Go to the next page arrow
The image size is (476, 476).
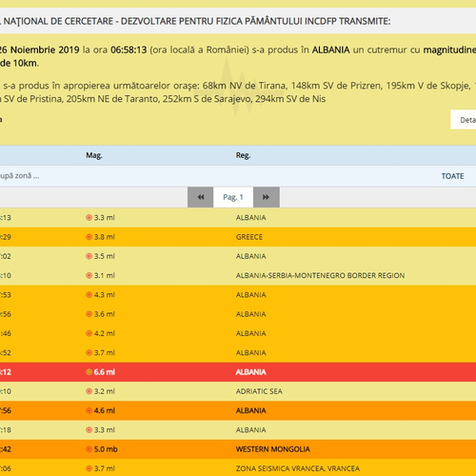click(267, 197)
